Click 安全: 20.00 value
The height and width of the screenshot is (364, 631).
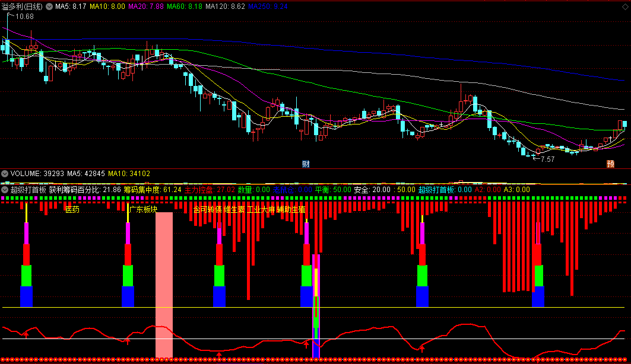372,190
